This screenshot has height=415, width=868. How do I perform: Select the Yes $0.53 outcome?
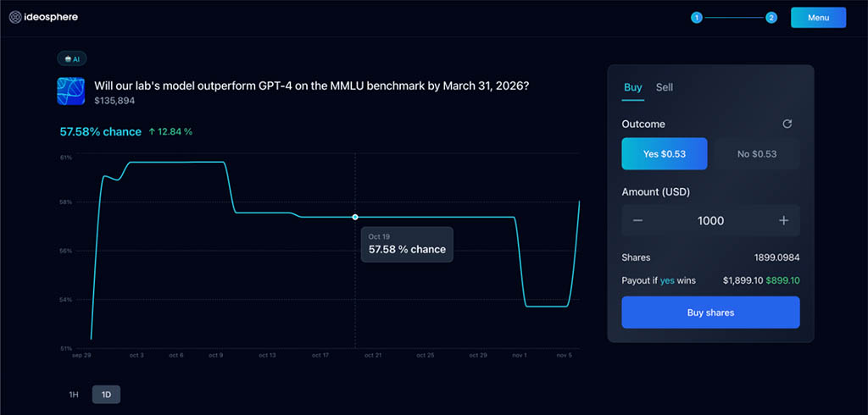click(664, 154)
